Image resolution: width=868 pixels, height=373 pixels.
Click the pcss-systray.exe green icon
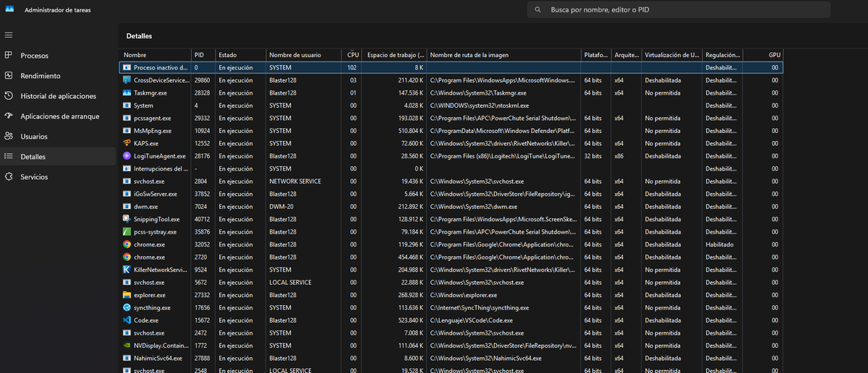tap(127, 231)
